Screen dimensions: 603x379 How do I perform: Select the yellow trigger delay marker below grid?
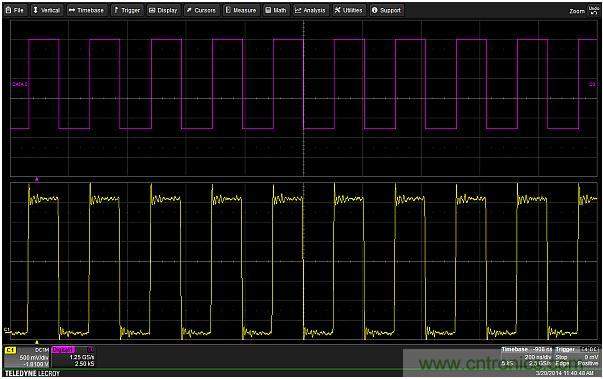(x=37, y=342)
